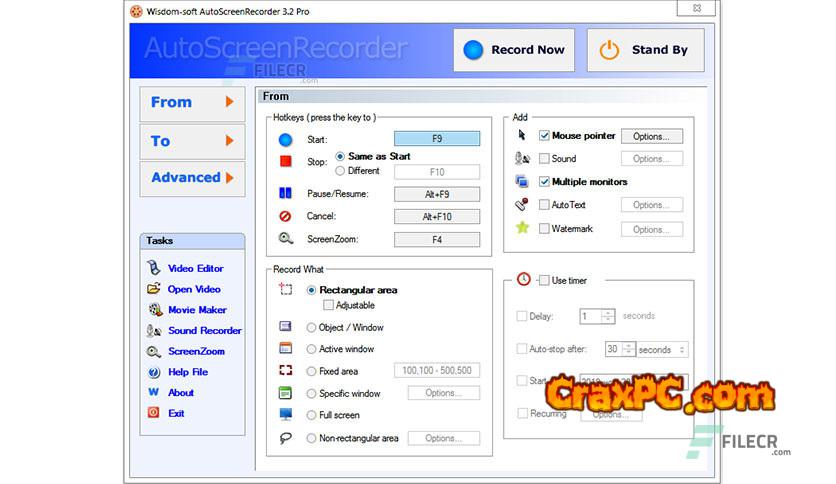Open the seconds unit dropdown for Auto-stop
Viewport: 836px width, 484px height.
(x=663, y=349)
